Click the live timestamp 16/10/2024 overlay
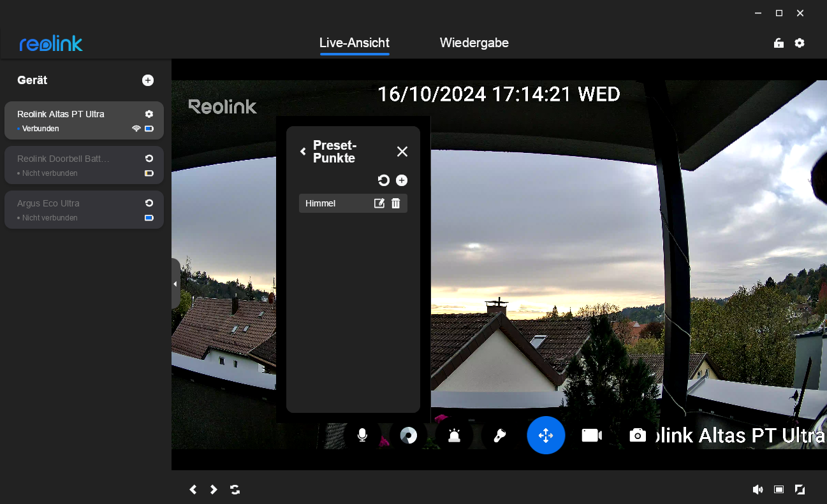Image resolution: width=827 pixels, height=504 pixels. 499,94
